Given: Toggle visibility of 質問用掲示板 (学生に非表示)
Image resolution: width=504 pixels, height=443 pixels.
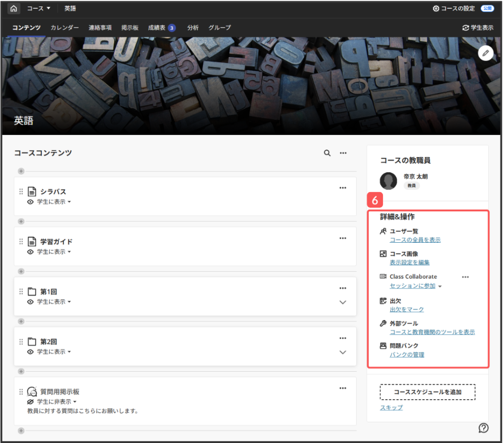Looking at the screenshot, I should point(53,402).
